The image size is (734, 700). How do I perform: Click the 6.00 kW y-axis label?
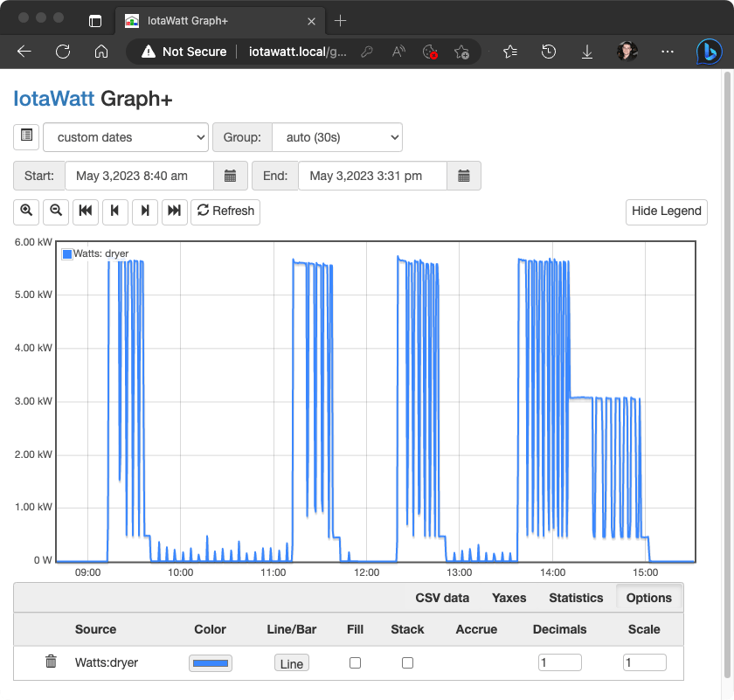pyautogui.click(x=33, y=242)
